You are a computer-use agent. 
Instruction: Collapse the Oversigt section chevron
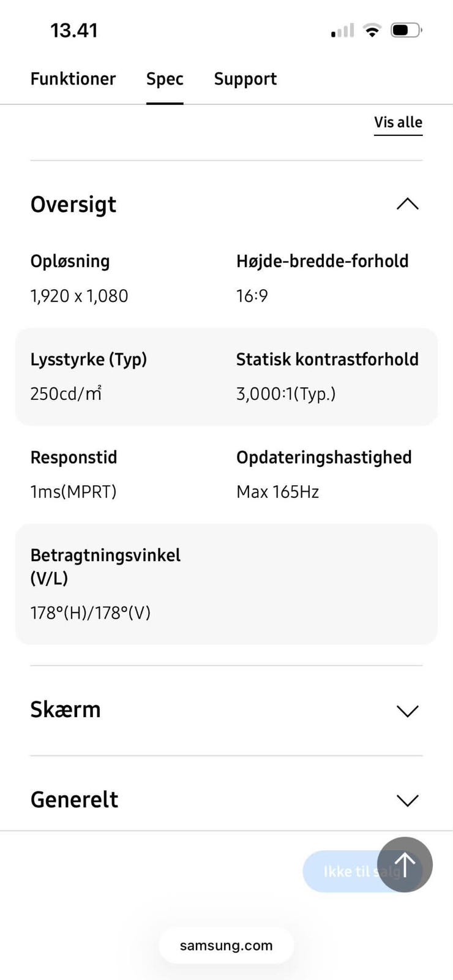pyautogui.click(x=408, y=204)
